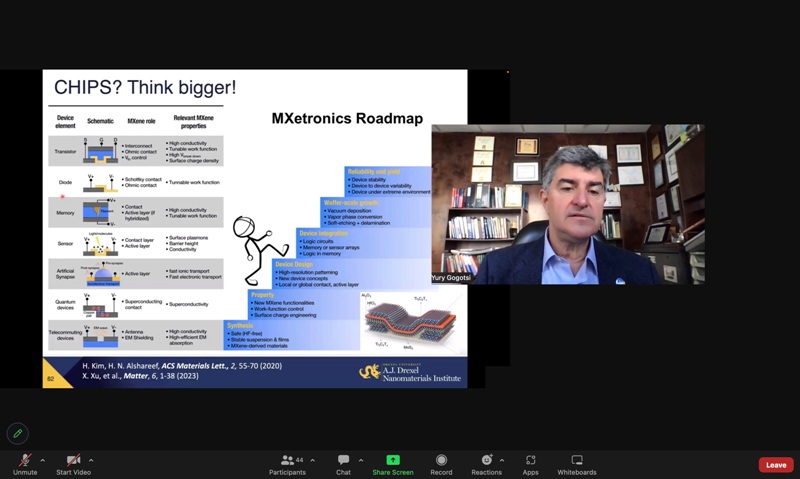Click the Yury Gogotsi name label
The height and width of the screenshot is (479, 800).
click(451, 278)
